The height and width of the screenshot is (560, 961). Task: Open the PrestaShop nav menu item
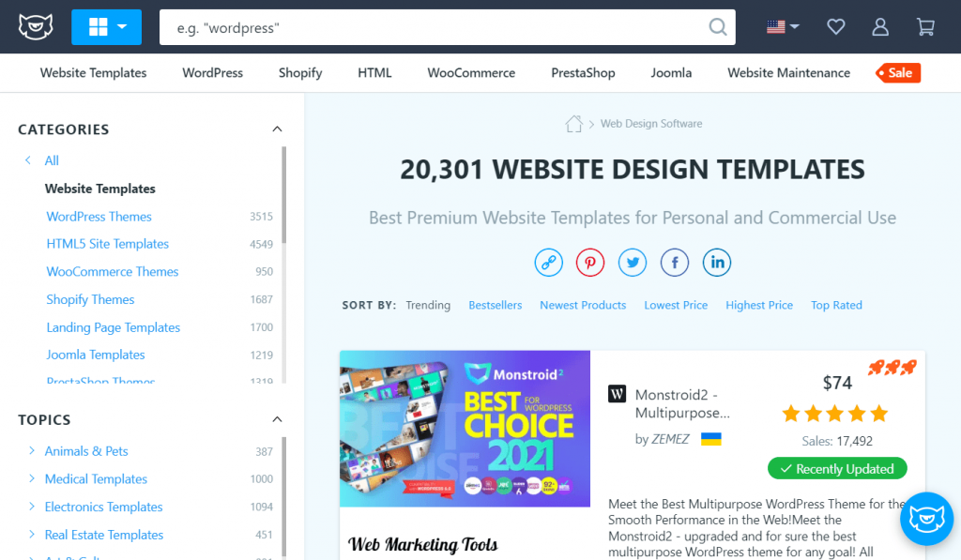pyautogui.click(x=583, y=73)
